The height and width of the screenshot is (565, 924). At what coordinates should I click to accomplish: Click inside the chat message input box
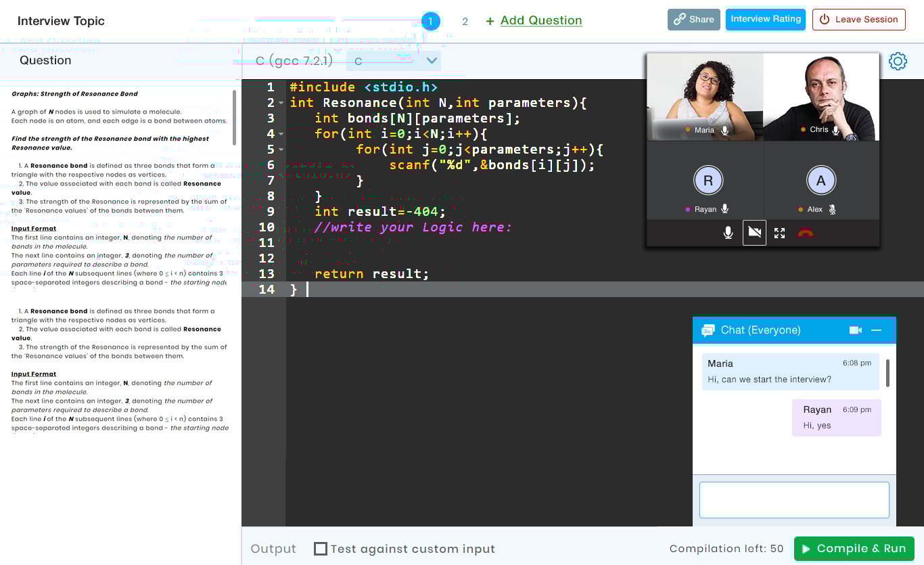tap(793, 499)
